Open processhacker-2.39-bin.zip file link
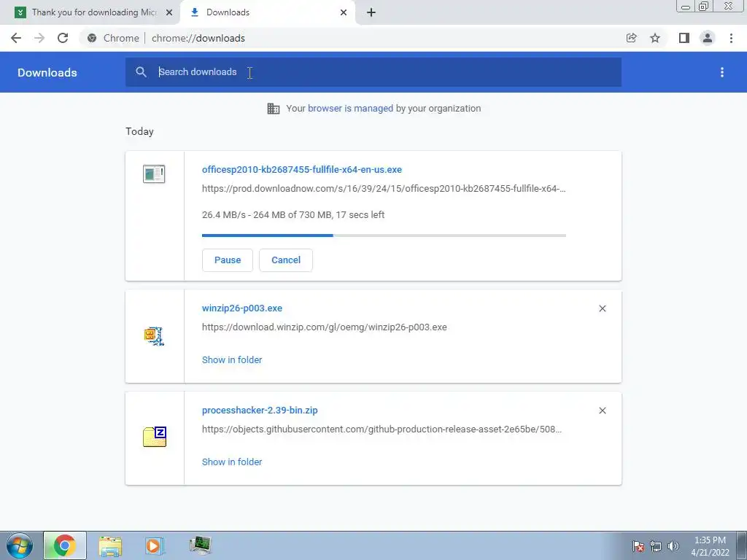Viewport: 747px width, 560px height. [x=260, y=410]
